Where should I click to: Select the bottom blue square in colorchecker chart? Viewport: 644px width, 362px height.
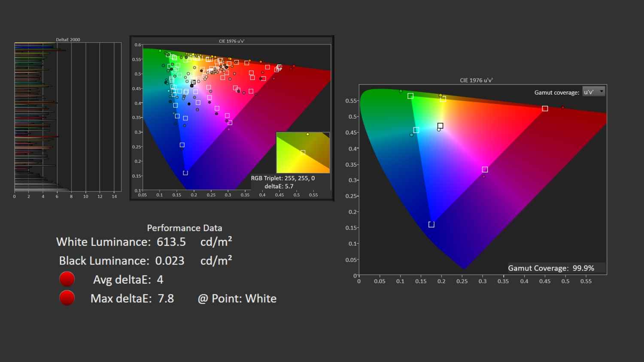[x=185, y=173]
